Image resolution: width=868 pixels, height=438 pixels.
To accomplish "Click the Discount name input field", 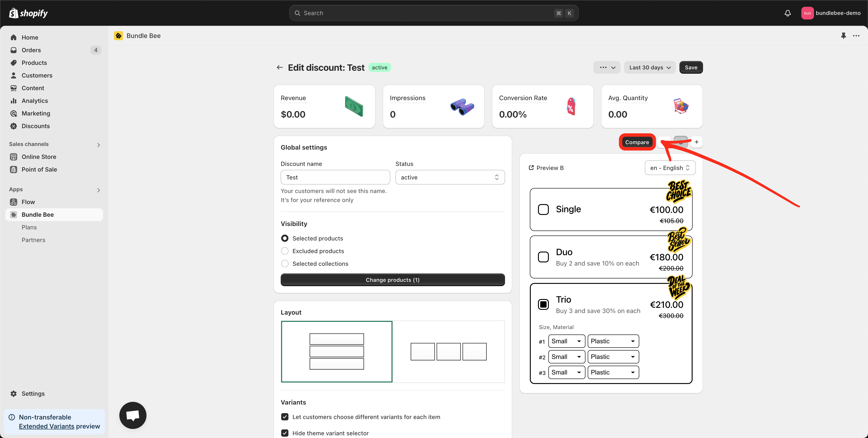I will click(x=335, y=178).
